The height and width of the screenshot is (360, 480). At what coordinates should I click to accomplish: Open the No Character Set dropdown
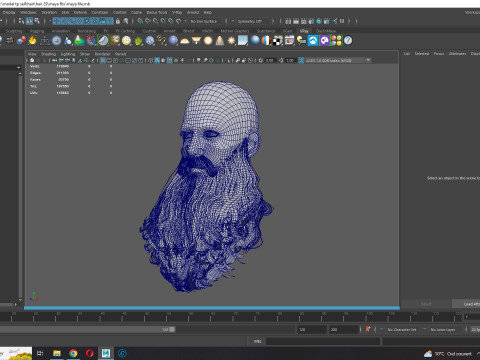[402, 330]
